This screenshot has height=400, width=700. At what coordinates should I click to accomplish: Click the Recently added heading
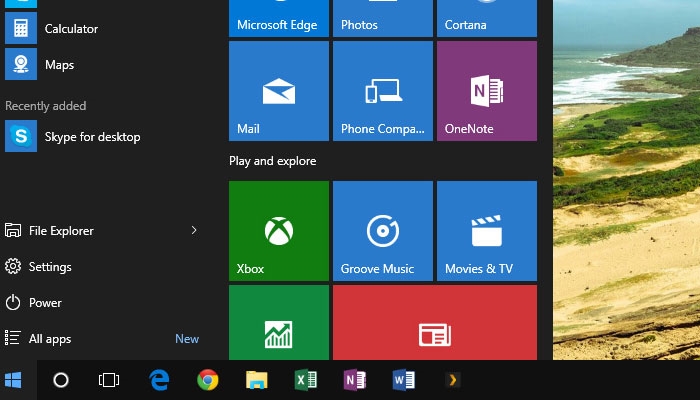(46, 106)
